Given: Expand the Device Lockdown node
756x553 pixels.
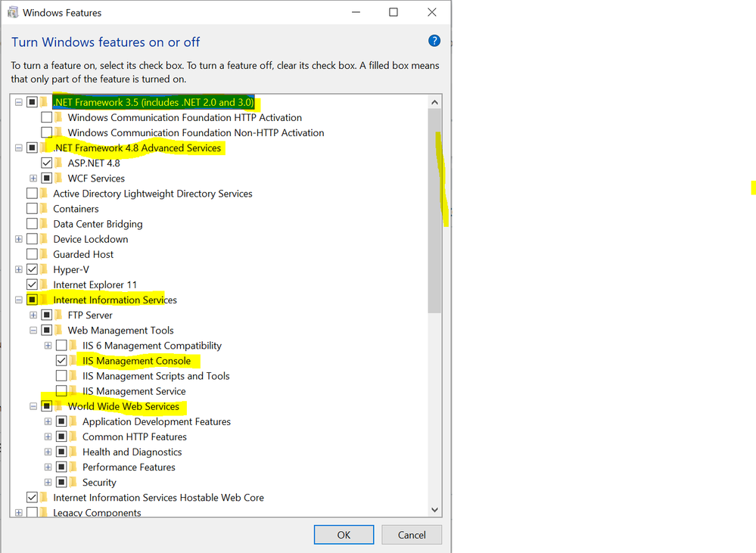Looking at the screenshot, I should (19, 239).
